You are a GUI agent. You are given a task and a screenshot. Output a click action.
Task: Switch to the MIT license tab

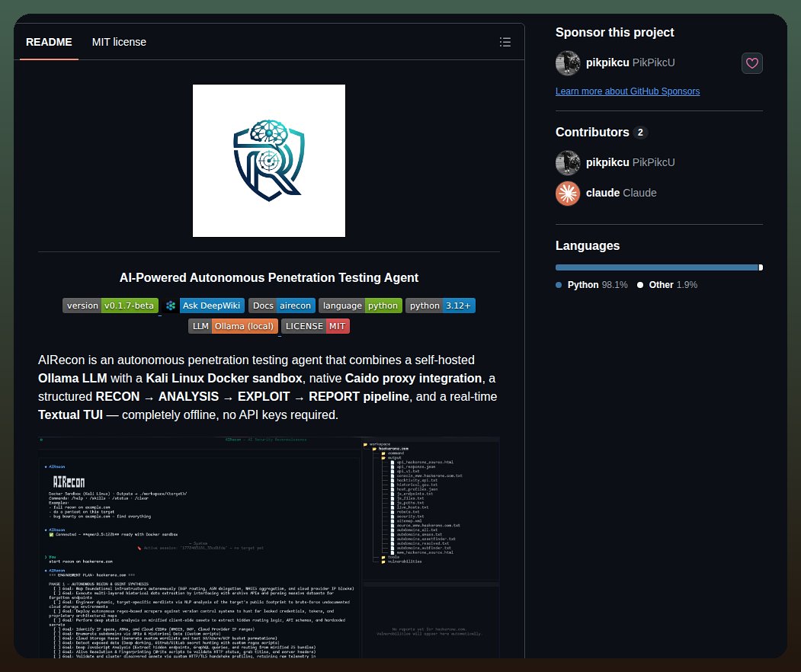119,42
